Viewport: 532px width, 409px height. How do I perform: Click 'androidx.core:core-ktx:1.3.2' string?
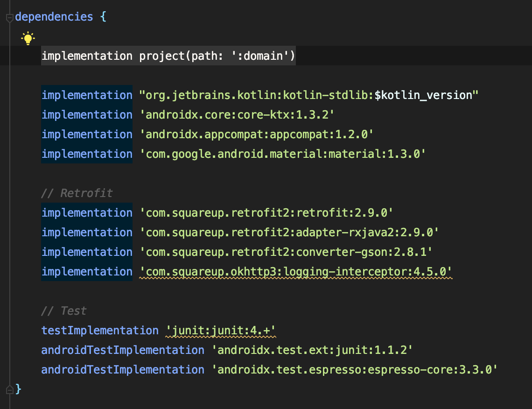click(237, 115)
